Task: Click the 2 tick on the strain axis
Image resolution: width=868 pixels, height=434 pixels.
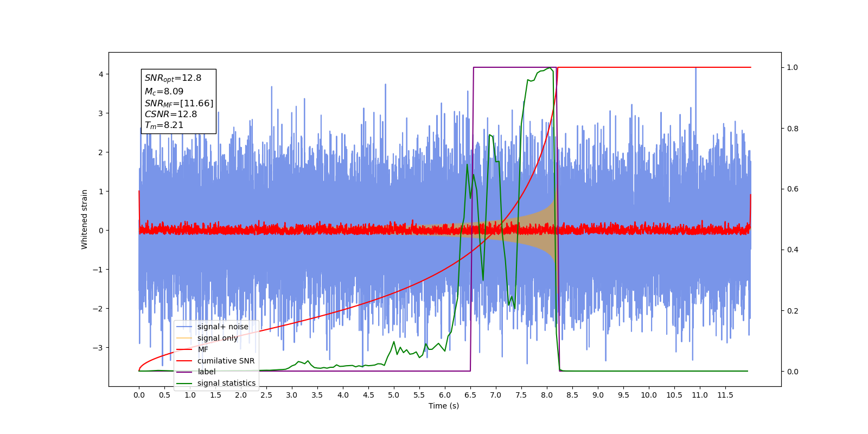Action: pyautogui.click(x=100, y=152)
